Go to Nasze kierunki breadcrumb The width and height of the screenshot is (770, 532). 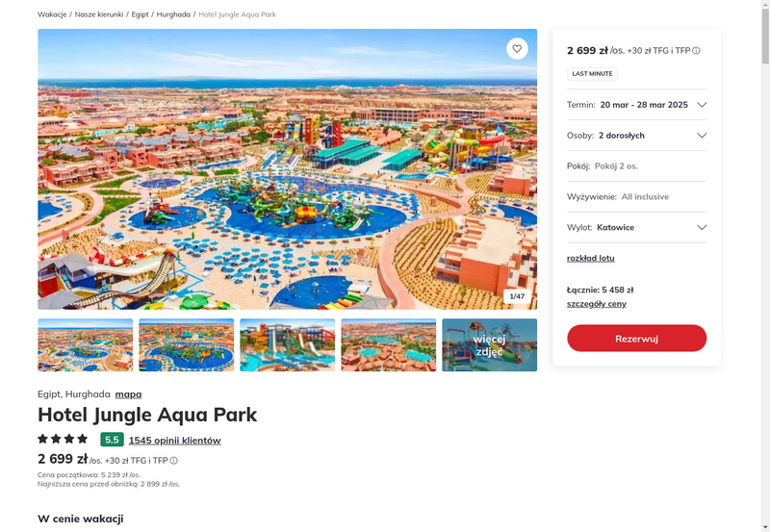[x=99, y=14]
